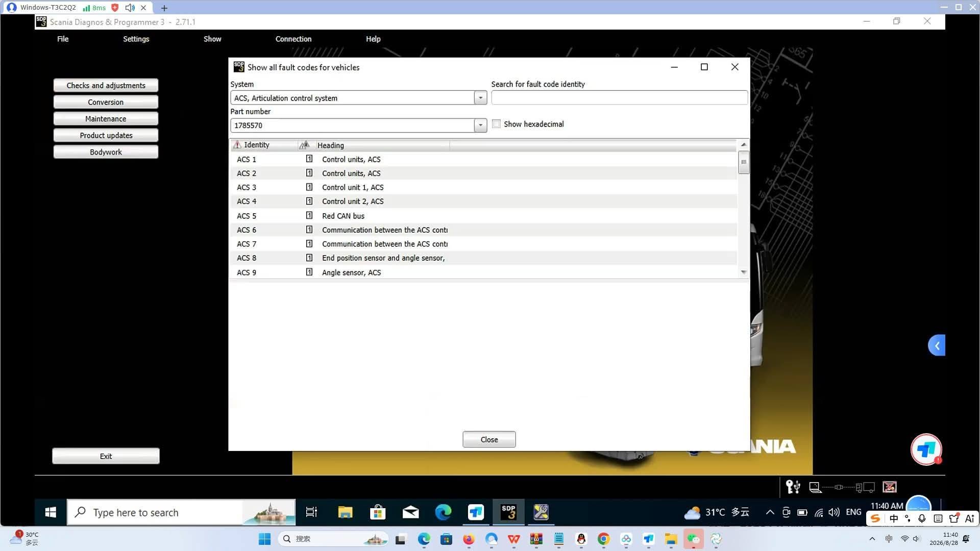Click the USB interface status icon
The width and height of the screenshot is (980, 551).
click(793, 487)
